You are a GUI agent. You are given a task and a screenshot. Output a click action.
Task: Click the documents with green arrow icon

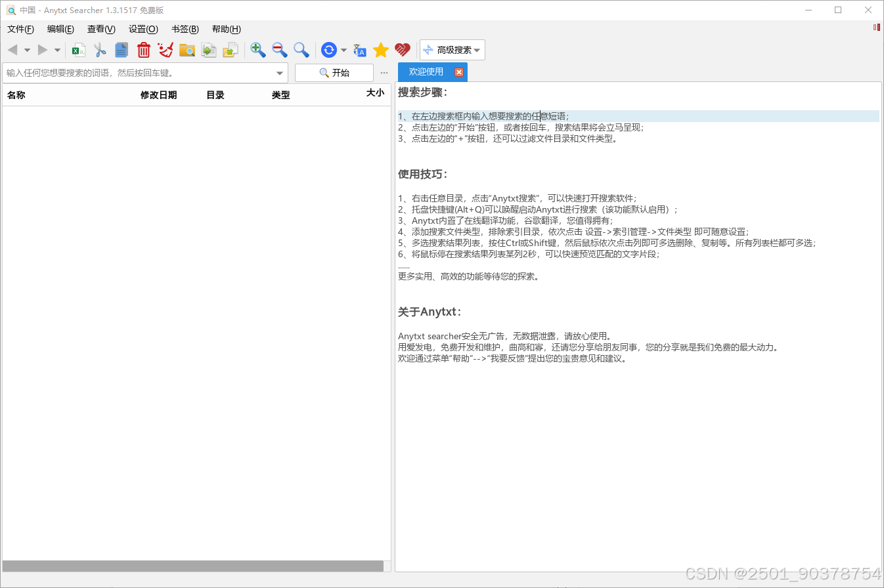[209, 50]
